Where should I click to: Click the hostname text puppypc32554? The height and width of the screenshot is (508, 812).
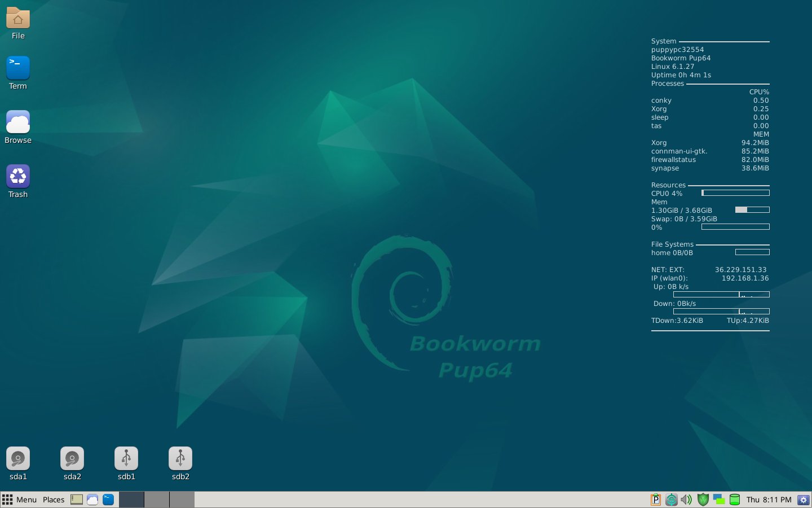[x=677, y=50]
